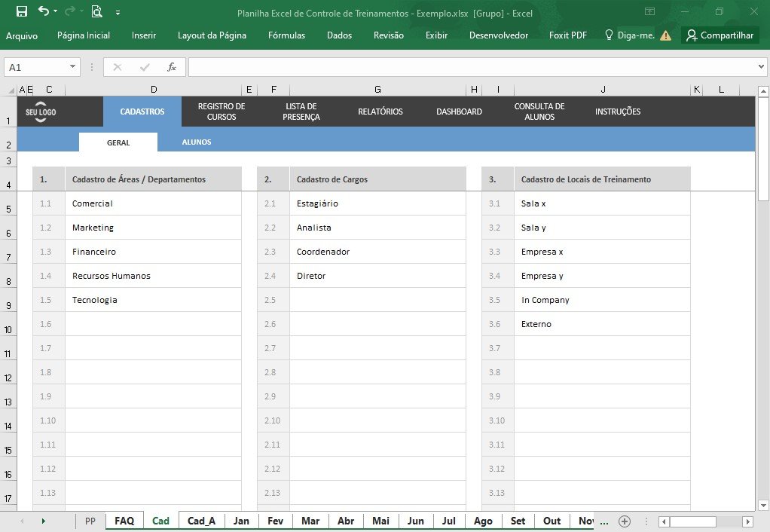Open the DASHBOARD navigation button
This screenshot has width=770, height=532.
click(x=459, y=112)
